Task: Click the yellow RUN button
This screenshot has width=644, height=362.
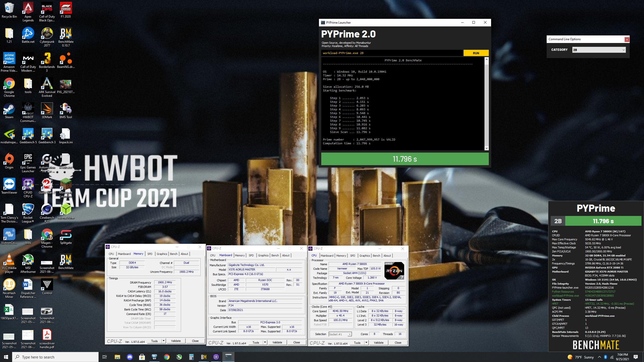Action: (x=476, y=53)
